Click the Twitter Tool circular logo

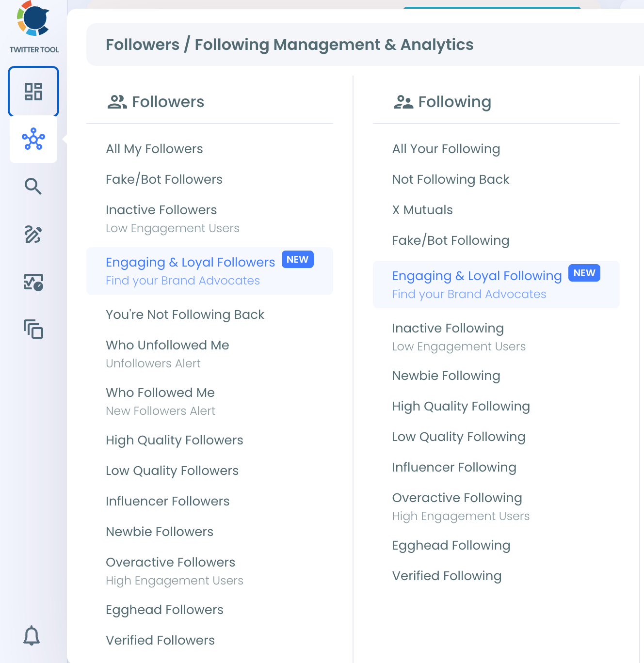point(33,18)
